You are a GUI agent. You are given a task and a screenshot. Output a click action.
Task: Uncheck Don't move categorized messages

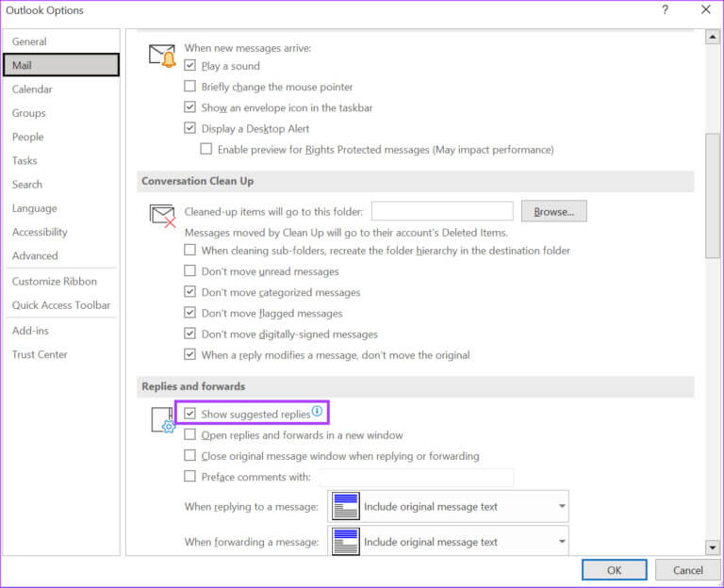[x=189, y=292]
